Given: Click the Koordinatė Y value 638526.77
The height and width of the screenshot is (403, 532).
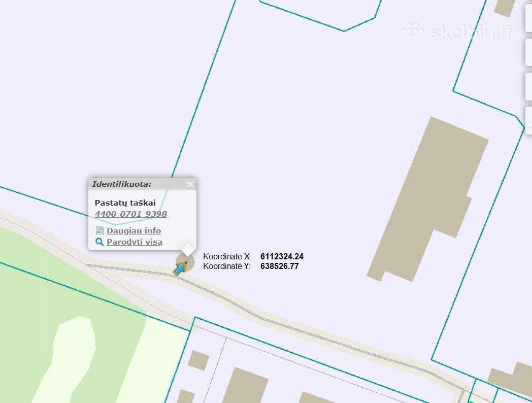Looking at the screenshot, I should (280, 266).
